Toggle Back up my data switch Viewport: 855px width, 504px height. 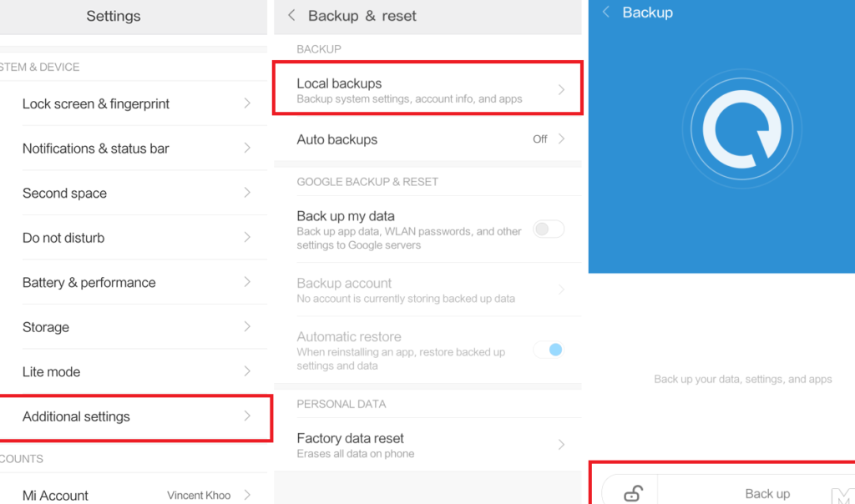point(549,229)
